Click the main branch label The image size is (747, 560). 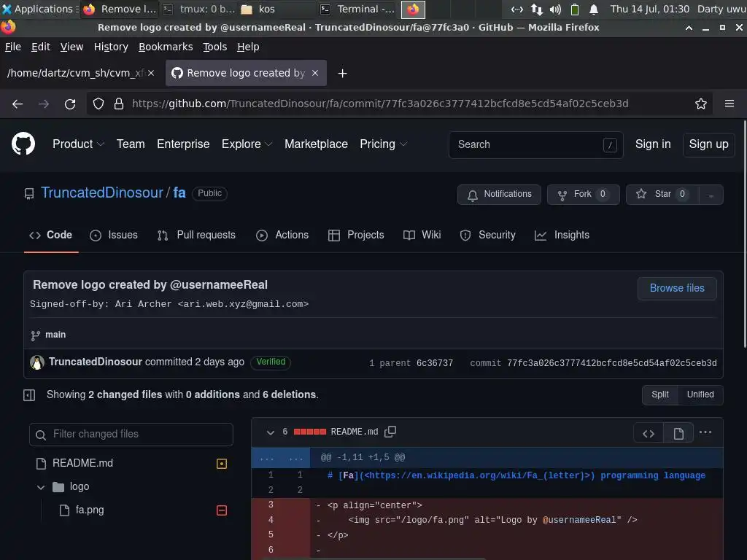[55, 335]
